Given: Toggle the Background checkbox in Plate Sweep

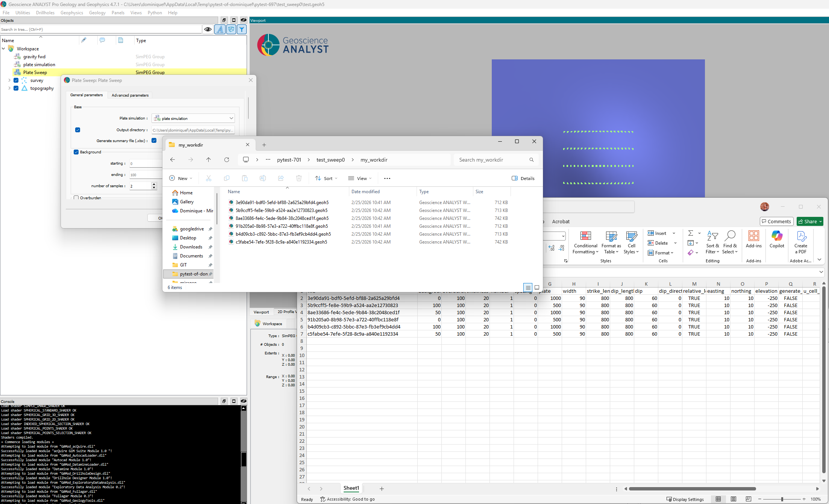Looking at the screenshot, I should coord(76,152).
